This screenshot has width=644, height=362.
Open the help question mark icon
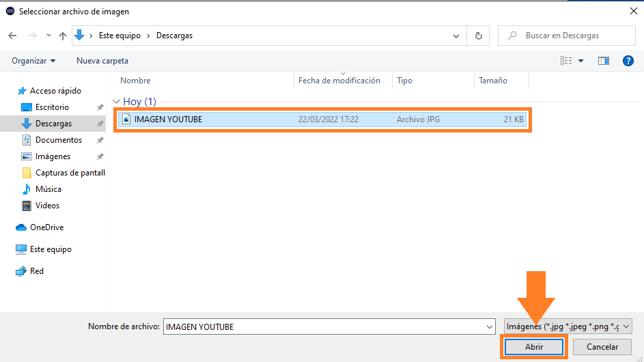coord(628,61)
